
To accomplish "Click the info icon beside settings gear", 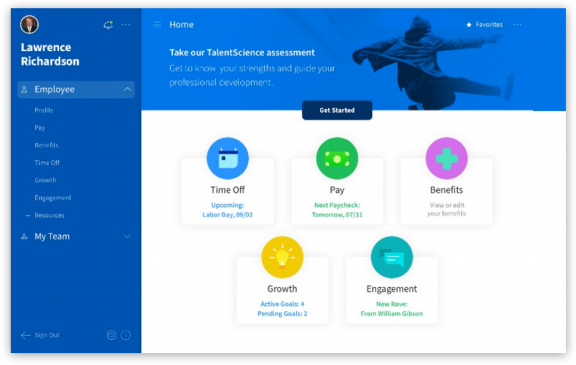I will [126, 335].
